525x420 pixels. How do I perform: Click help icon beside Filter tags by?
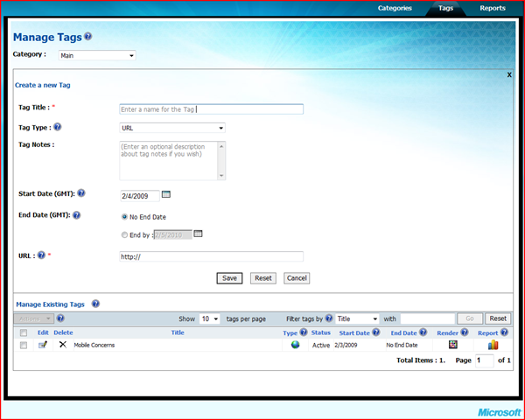pyautogui.click(x=329, y=318)
